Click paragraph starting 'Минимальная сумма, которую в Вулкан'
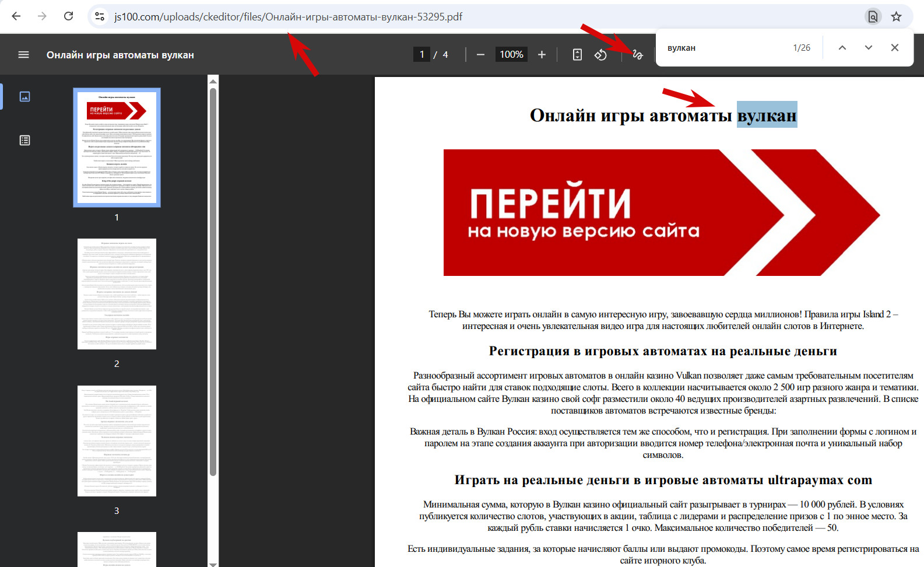Screen dimensions: 924x567 tap(663, 516)
